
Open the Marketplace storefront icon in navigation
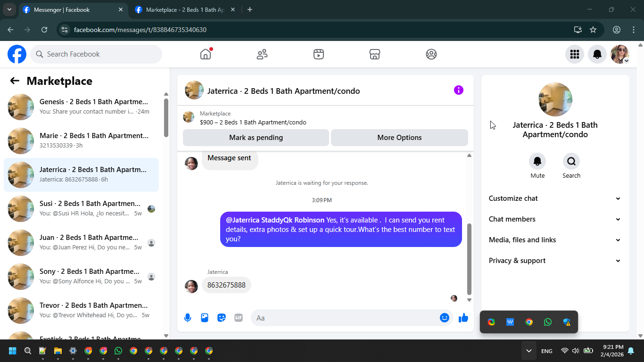pyautogui.click(x=375, y=54)
